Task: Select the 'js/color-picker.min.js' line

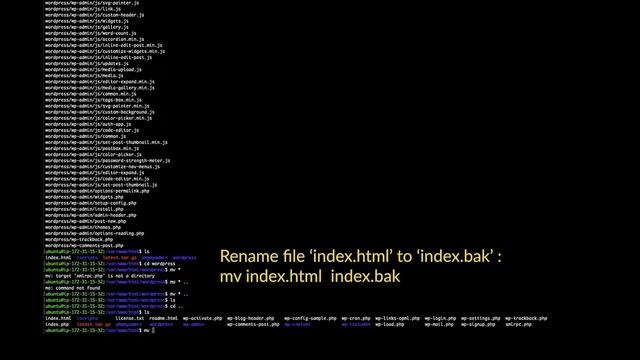Action: [98, 118]
